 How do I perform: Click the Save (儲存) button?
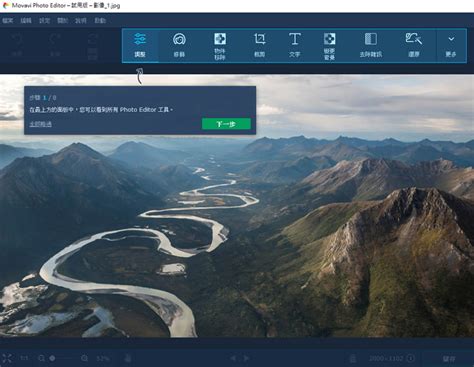pos(449,359)
